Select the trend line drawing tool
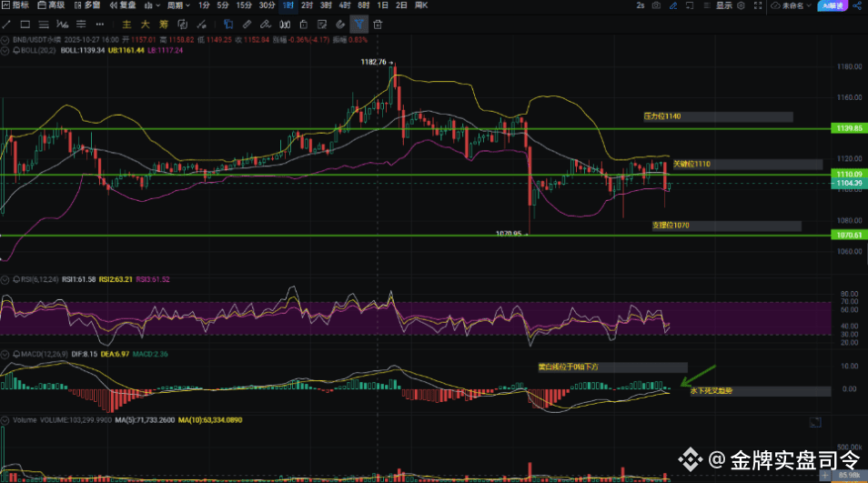Screen dimensions: 868x483 [6, 25]
